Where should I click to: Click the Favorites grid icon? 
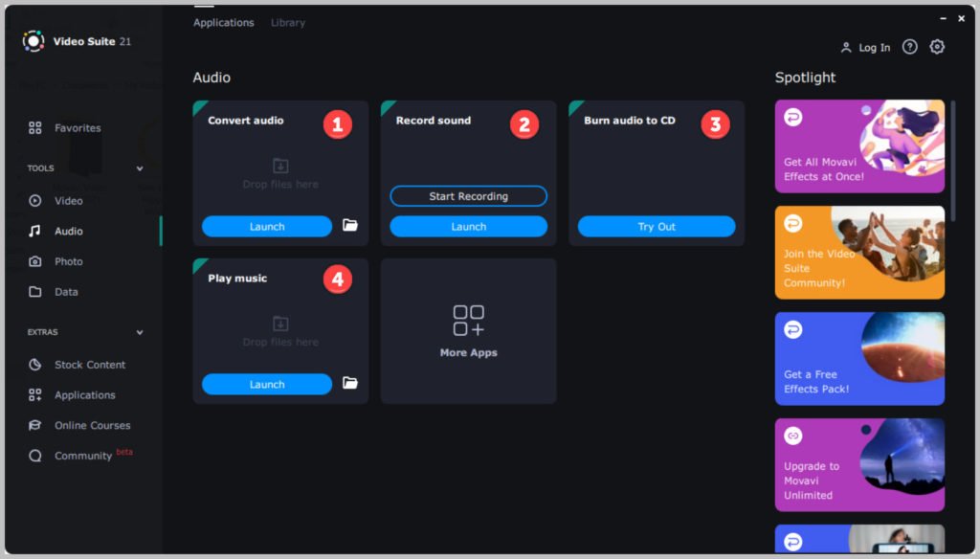(x=35, y=127)
